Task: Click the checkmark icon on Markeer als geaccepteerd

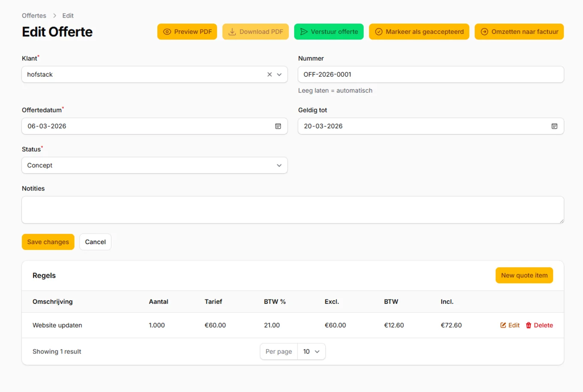Action: [x=379, y=32]
